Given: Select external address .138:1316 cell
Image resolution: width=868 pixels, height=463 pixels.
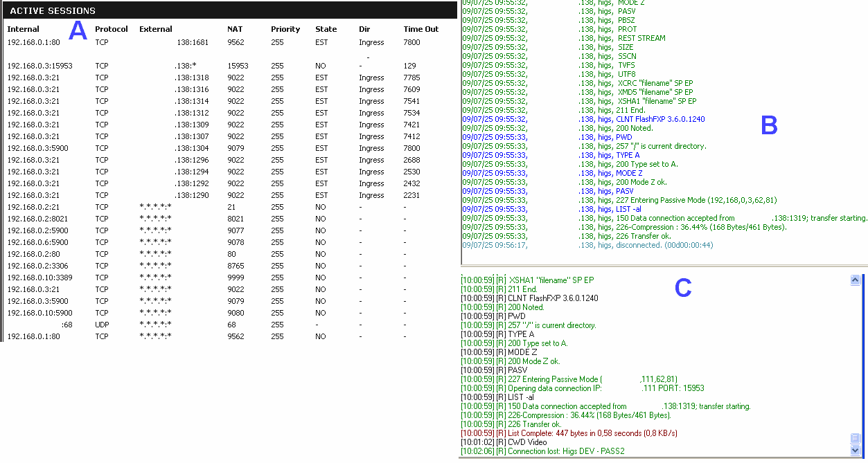Looking at the screenshot, I should 192,89.
